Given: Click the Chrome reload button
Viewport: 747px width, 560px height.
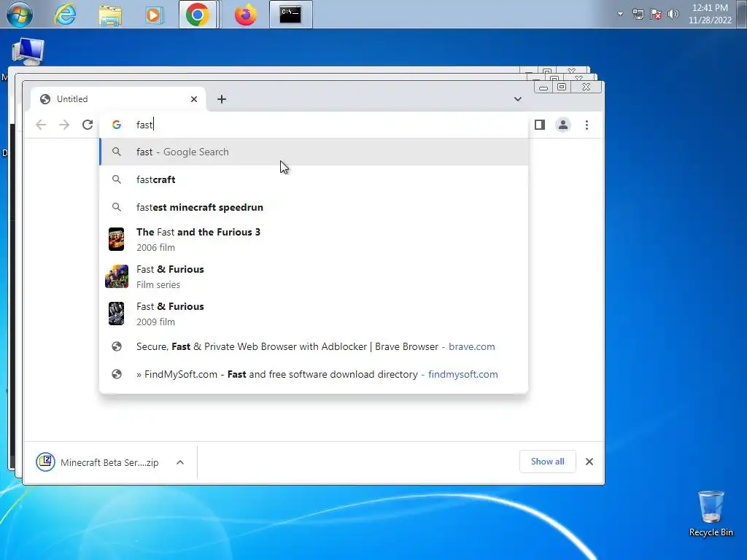Looking at the screenshot, I should (x=88, y=125).
